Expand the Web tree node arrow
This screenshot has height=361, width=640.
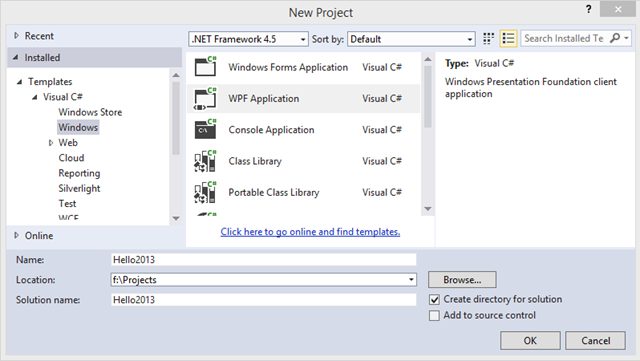(x=51, y=143)
